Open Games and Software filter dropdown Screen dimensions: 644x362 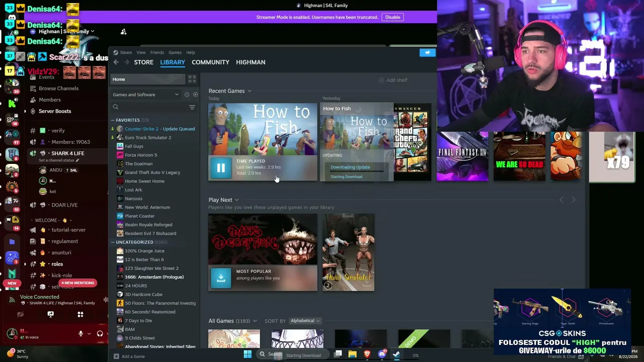tap(146, 95)
